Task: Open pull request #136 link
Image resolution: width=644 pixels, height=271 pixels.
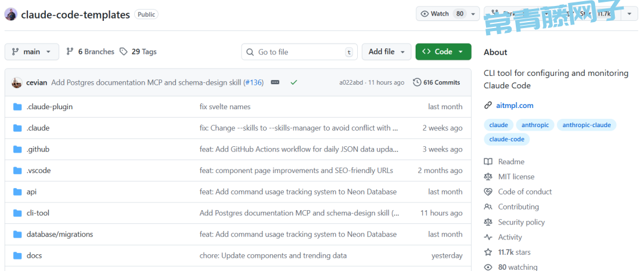Action: click(x=253, y=82)
